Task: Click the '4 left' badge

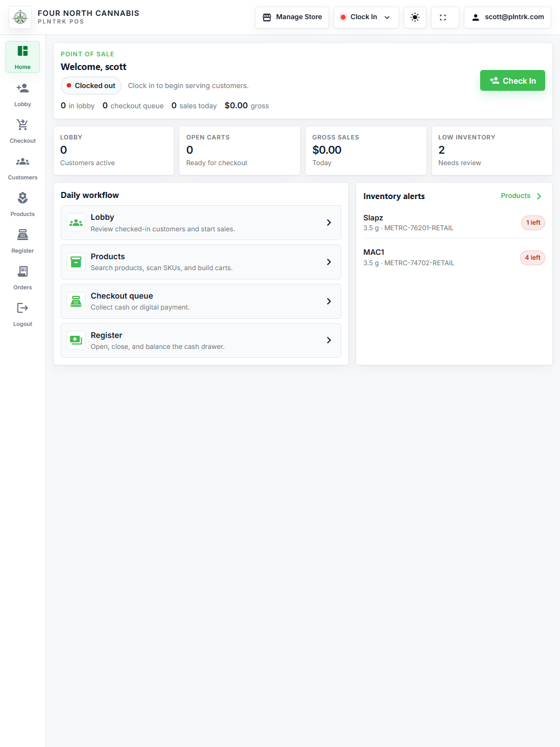Action: pyautogui.click(x=533, y=258)
